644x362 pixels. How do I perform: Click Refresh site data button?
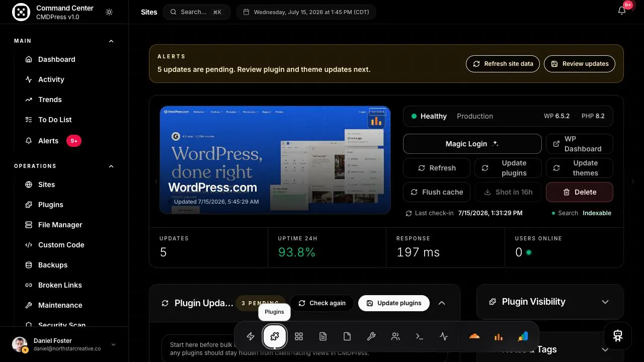pos(503,64)
